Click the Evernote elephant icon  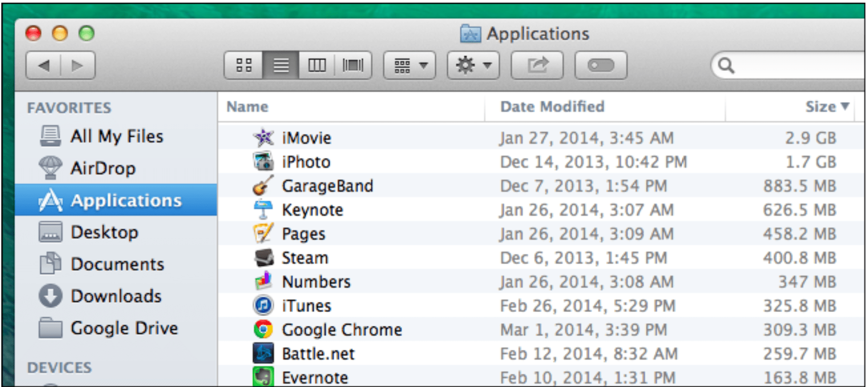263,377
